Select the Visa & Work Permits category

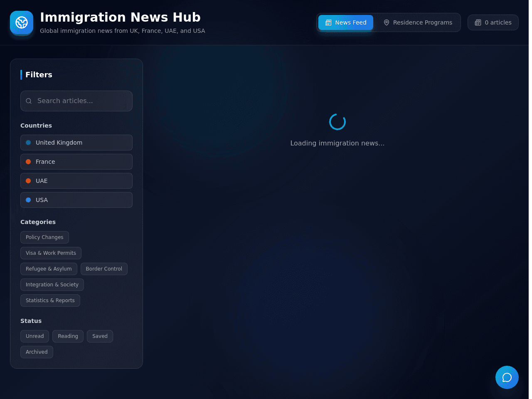click(x=51, y=253)
